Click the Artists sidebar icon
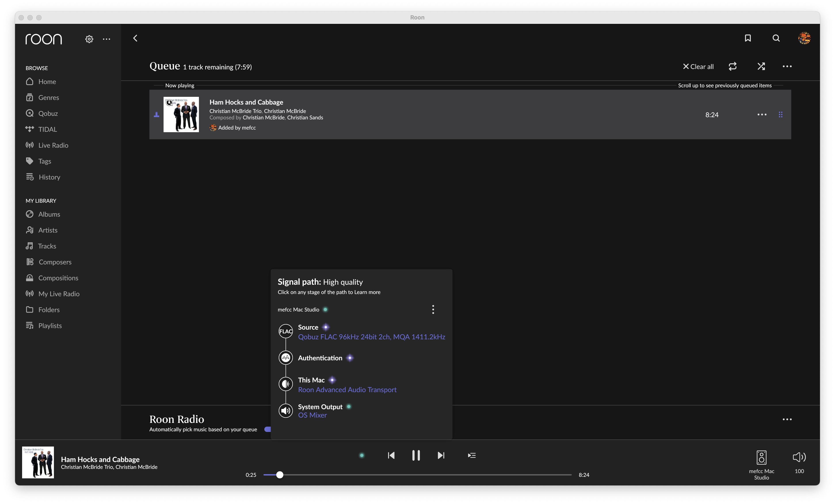The image size is (835, 504). tap(30, 230)
